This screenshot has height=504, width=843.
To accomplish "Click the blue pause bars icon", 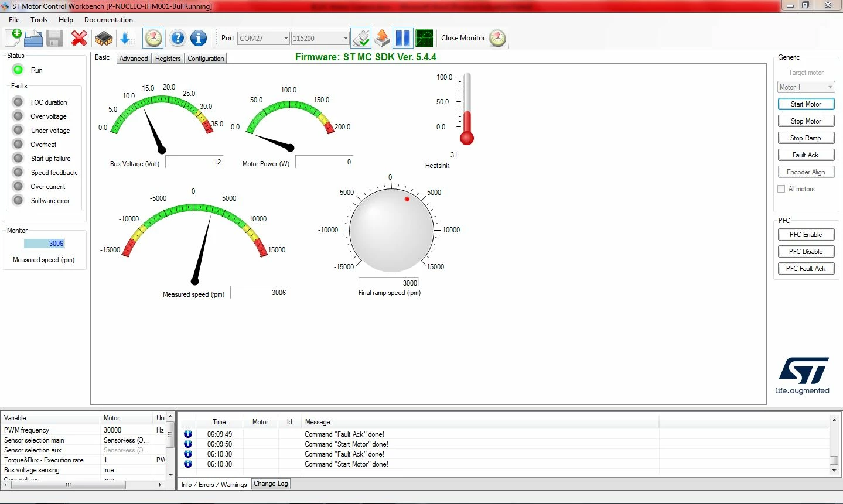I will tap(403, 38).
